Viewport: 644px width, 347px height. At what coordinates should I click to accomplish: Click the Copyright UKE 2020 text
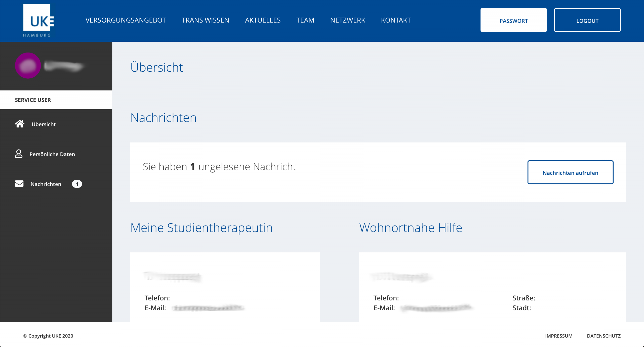[48, 336]
